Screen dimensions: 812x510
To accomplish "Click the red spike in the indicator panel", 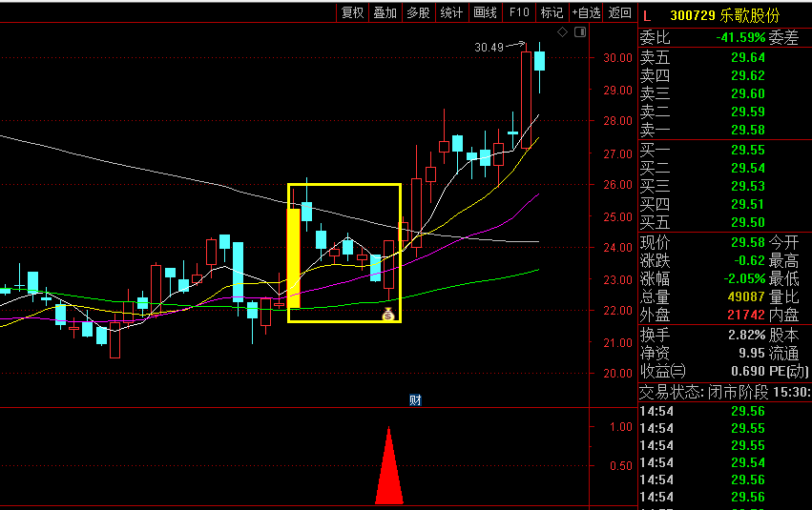I will click(389, 465).
